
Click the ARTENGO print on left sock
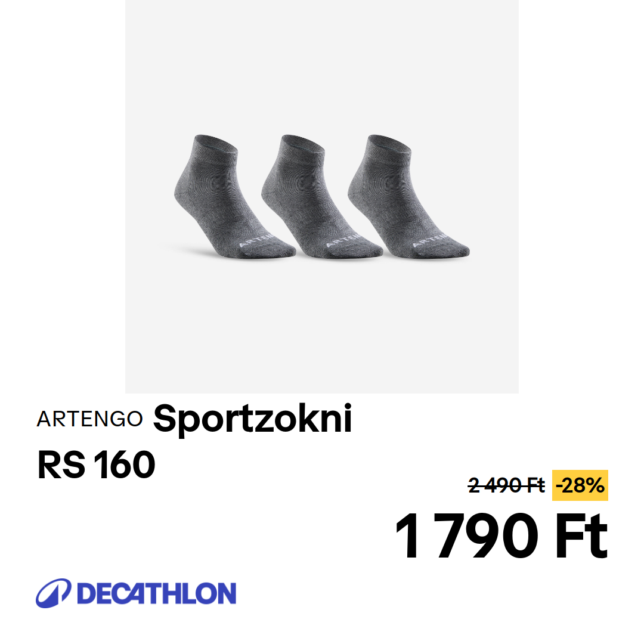coord(256,240)
